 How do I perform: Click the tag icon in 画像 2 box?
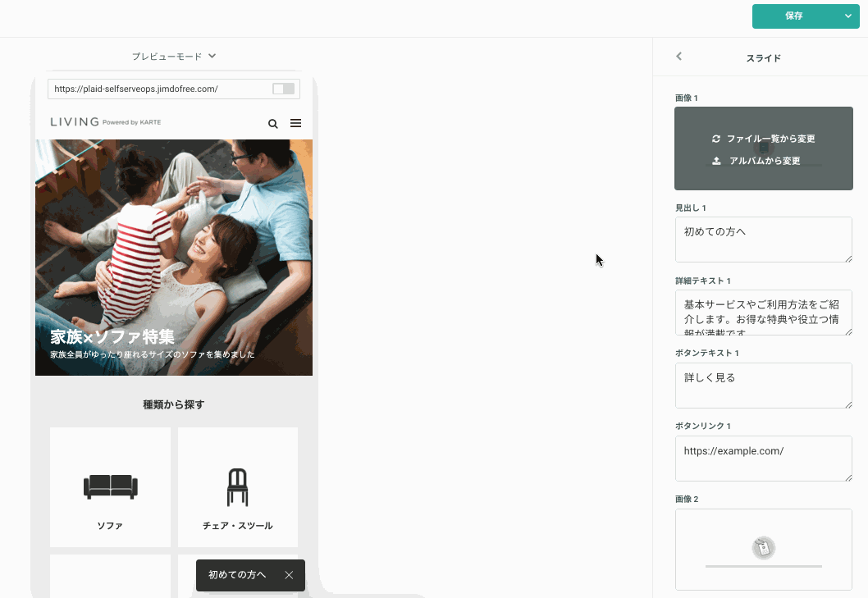(x=764, y=548)
